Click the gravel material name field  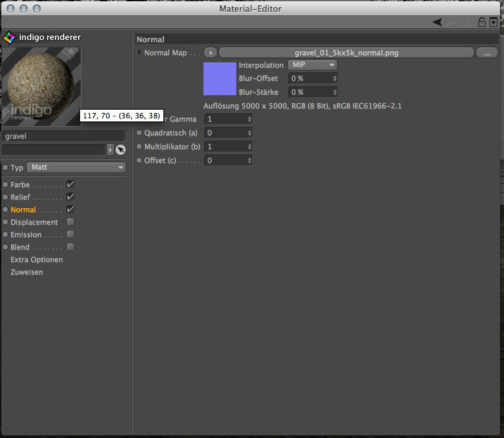pyautogui.click(x=63, y=136)
